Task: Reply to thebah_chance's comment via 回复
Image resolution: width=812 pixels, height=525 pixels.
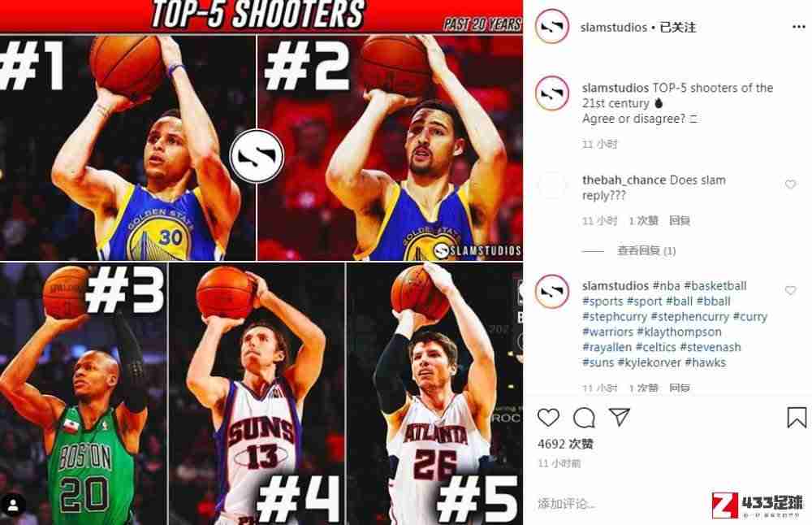Action: click(680, 221)
